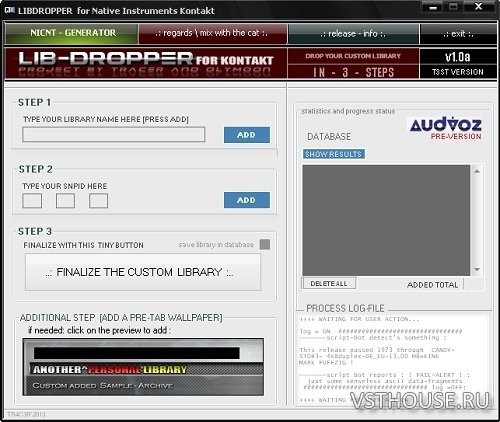The height and width of the screenshot is (422, 500).
Task: Click the database list scroll down arrow
Action: (x=477, y=269)
